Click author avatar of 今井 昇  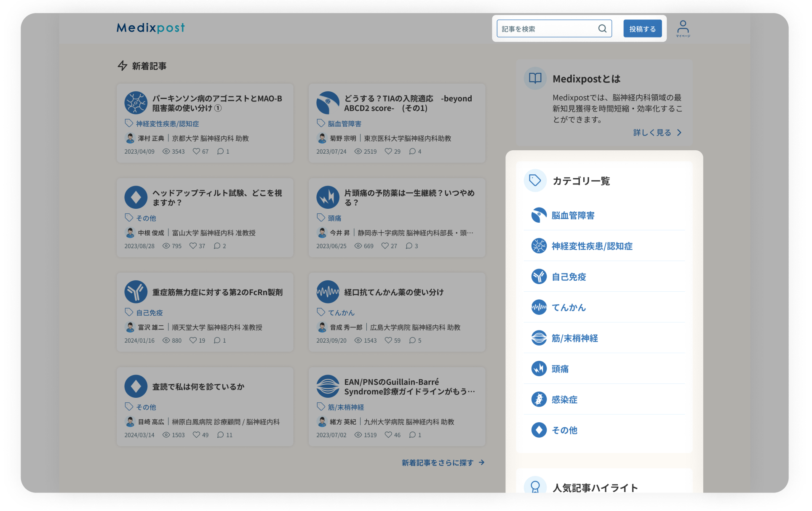[x=322, y=232]
